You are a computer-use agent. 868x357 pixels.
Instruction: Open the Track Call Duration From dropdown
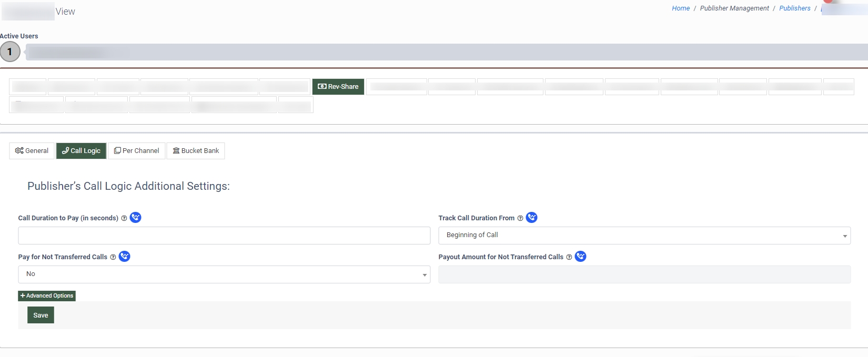(x=644, y=236)
